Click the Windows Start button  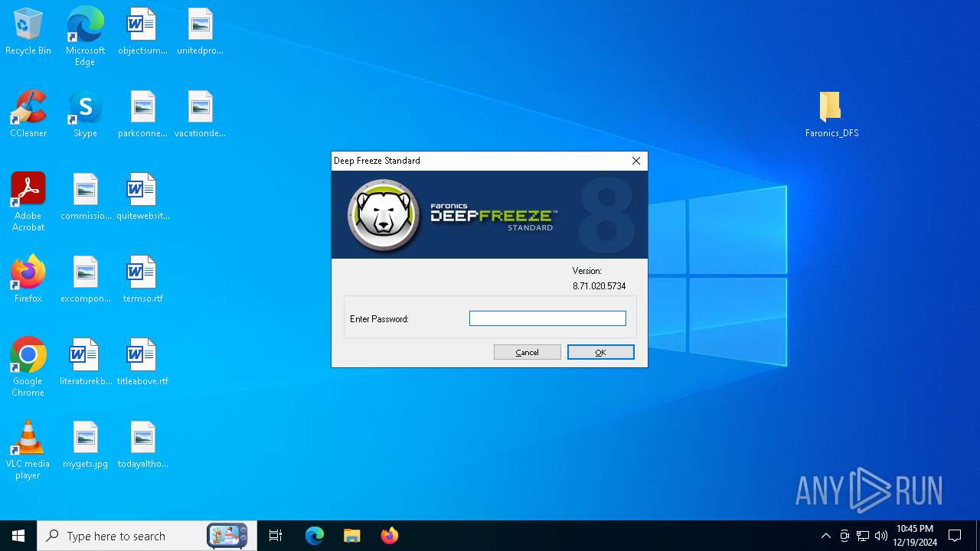pos(18,536)
